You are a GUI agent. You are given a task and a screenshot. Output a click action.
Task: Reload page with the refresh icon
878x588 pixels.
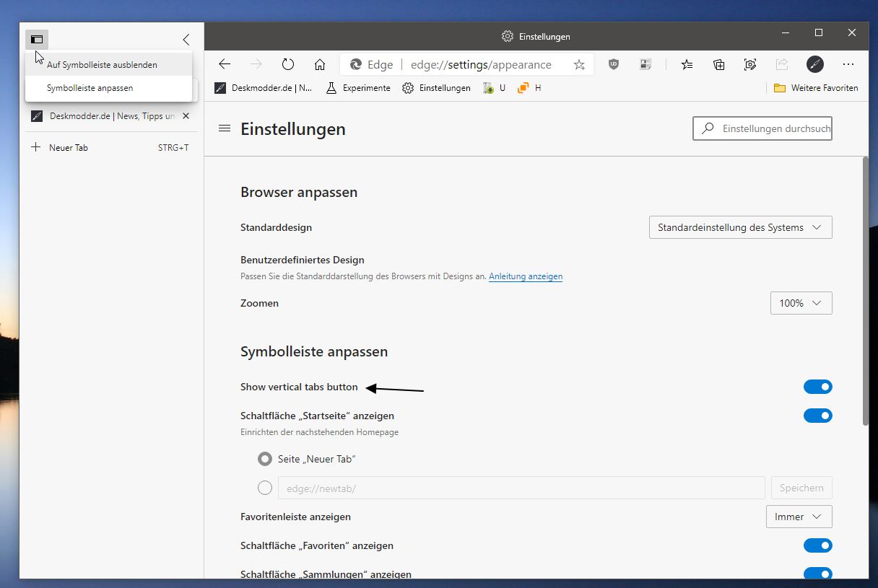tap(288, 64)
